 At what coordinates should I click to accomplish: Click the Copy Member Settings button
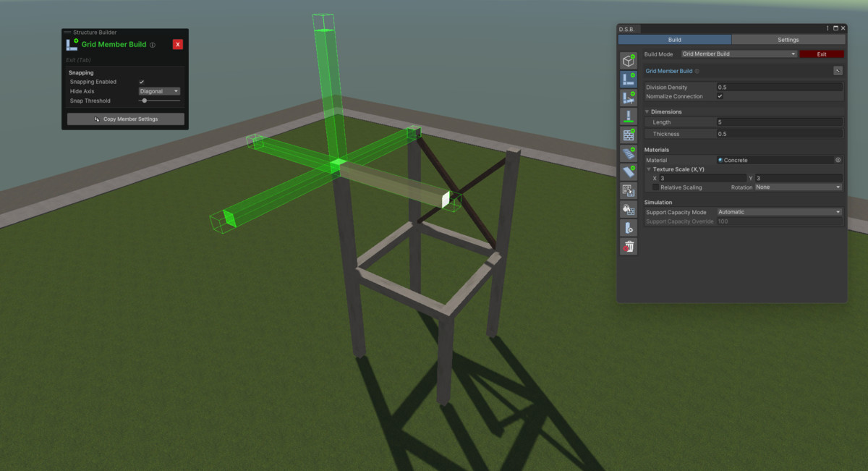coord(126,119)
